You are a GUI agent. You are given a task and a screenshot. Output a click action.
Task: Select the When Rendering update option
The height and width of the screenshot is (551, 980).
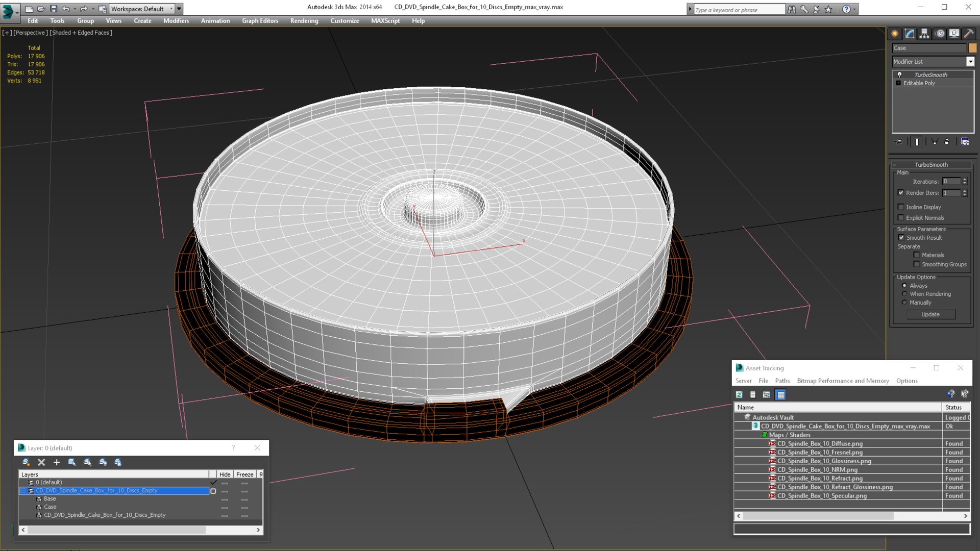904,294
